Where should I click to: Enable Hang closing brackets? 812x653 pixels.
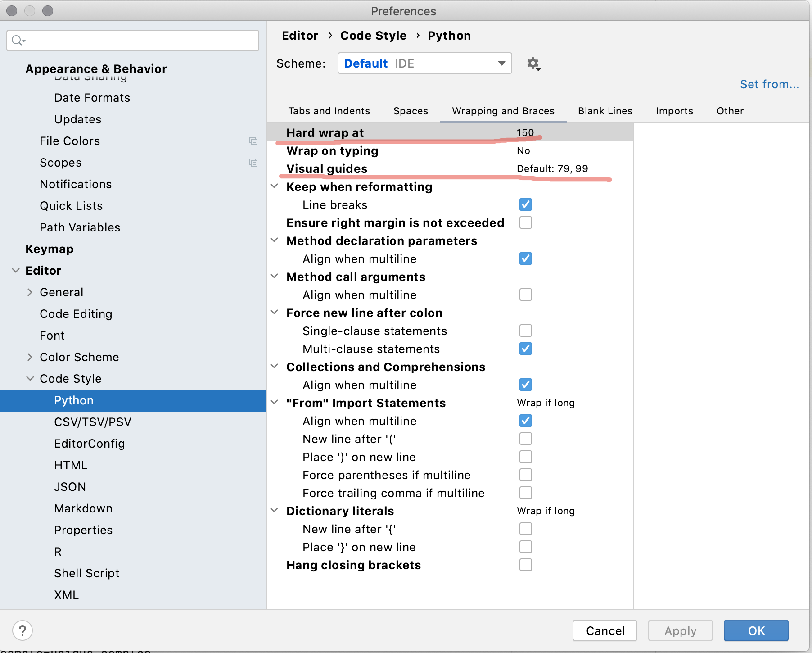525,565
